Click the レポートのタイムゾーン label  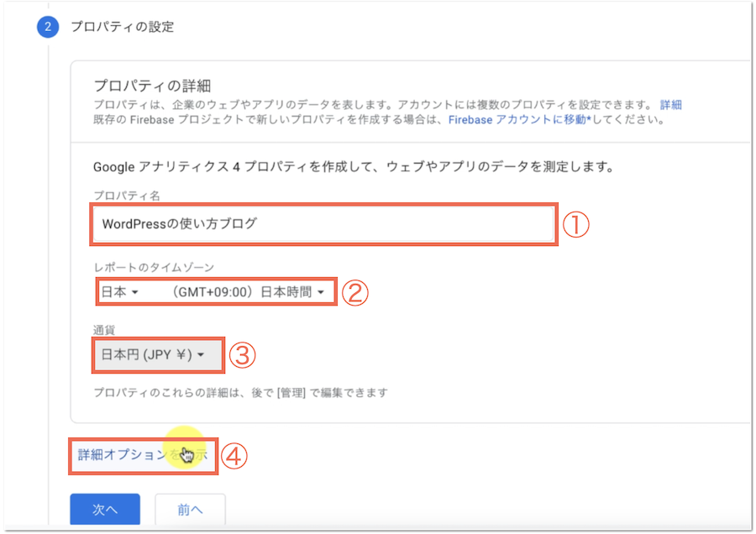pyautogui.click(x=154, y=267)
